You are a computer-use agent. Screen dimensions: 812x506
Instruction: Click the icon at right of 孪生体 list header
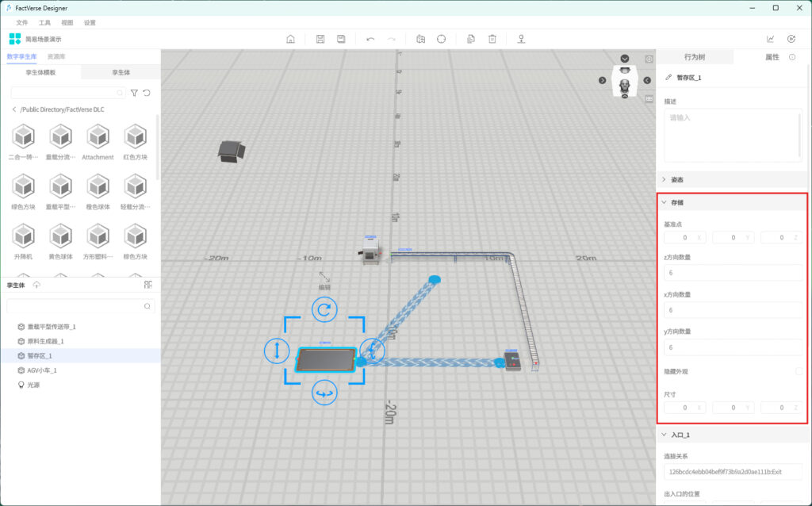tap(148, 285)
